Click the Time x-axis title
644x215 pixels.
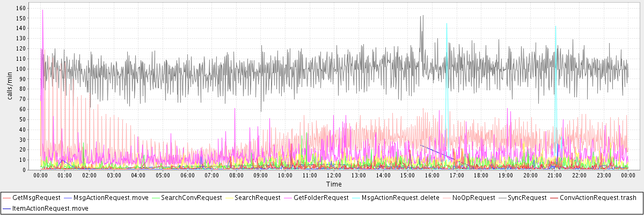pyautogui.click(x=333, y=184)
